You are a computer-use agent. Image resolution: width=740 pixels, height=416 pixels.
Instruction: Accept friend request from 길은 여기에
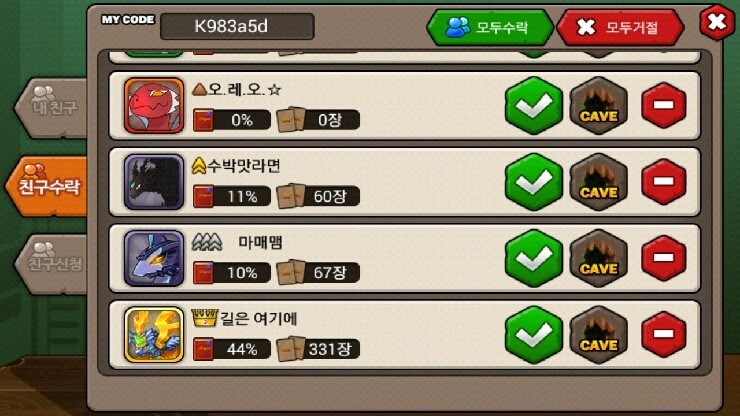(534, 335)
